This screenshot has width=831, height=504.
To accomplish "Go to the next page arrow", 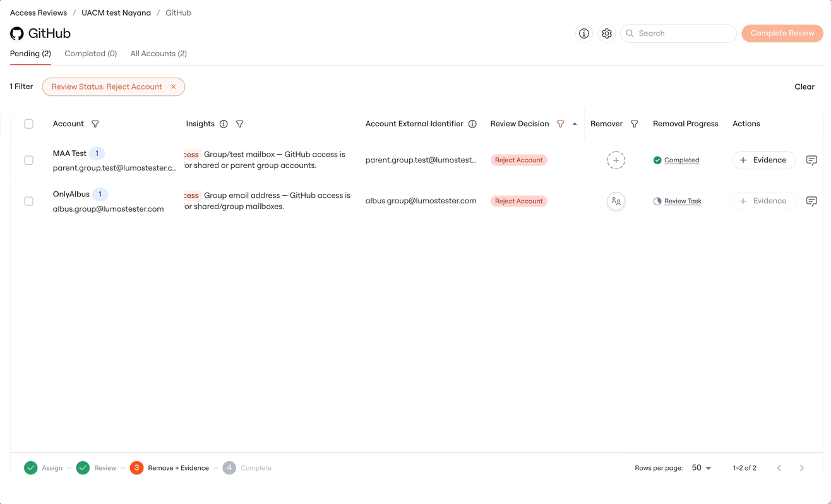I will click(802, 468).
